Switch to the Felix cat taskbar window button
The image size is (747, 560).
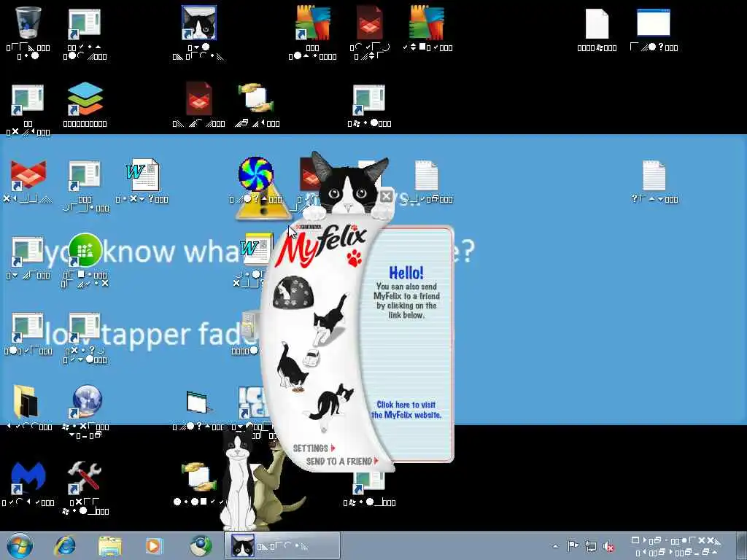[x=282, y=545]
